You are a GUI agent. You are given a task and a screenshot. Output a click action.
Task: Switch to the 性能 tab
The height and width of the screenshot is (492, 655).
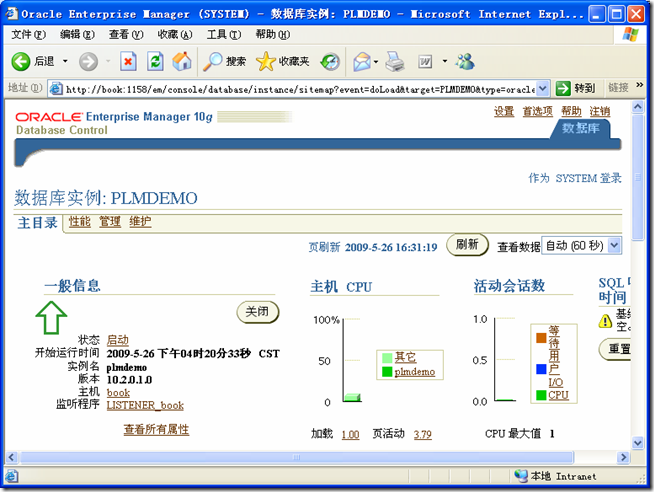[79, 222]
